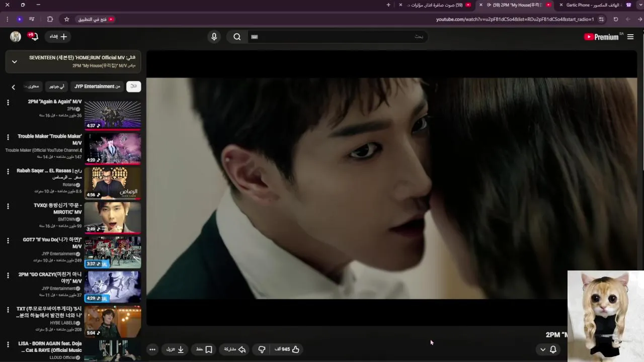Click the SEVENTEEN HOME;RUN next-up title
Viewport: 644px width, 362px height.
82,57
